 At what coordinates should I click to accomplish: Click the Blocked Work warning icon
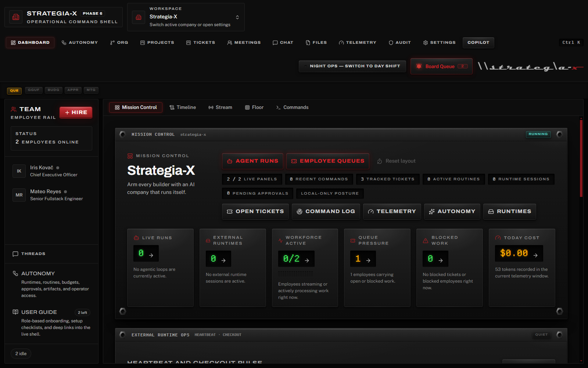[426, 241]
